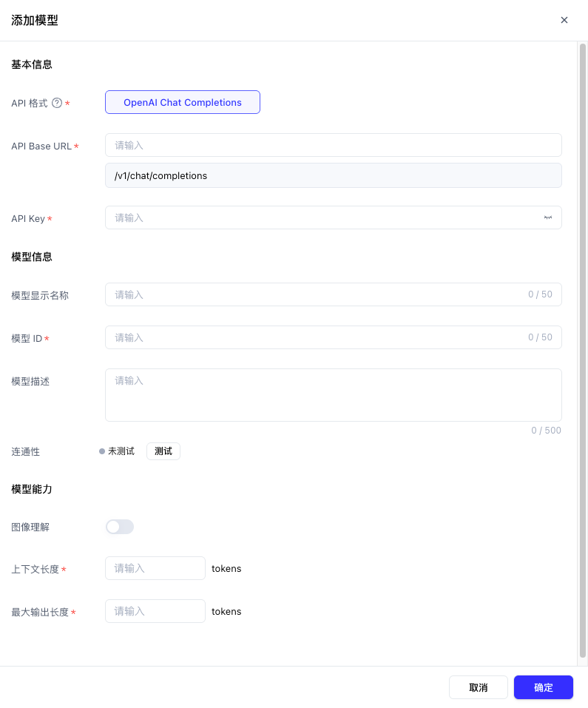Click the /v1/chat/completions path field
Screen dimensions: 588x708
point(334,175)
